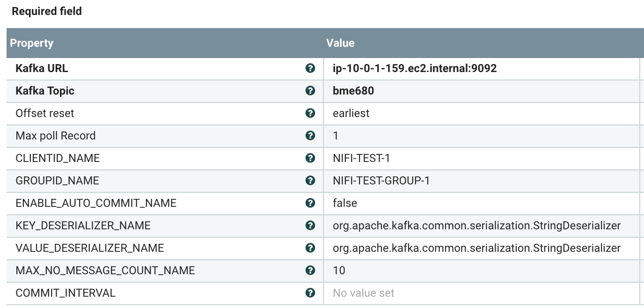Click help icon beside Kafka Topic

[x=310, y=91]
